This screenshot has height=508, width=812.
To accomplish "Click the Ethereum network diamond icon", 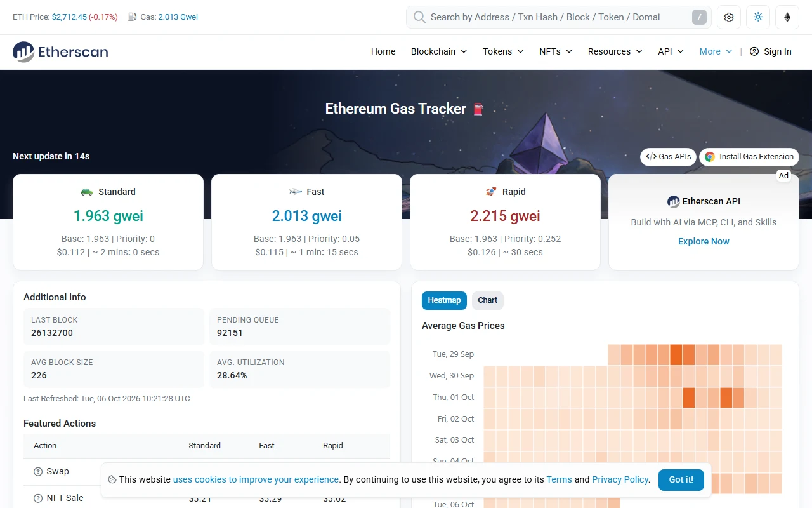I will (787, 17).
